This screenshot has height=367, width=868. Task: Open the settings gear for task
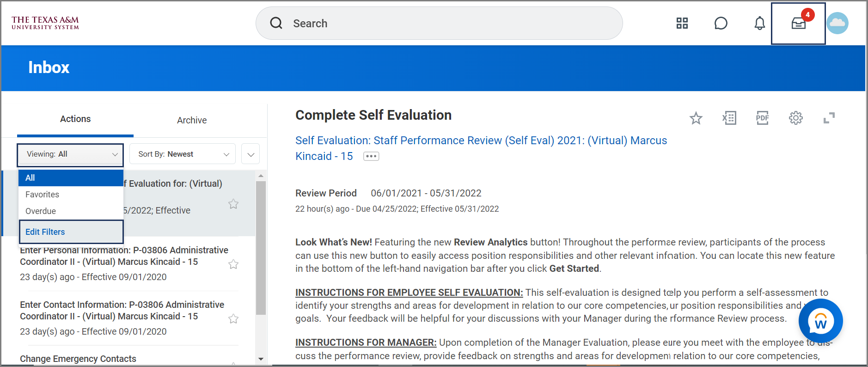point(795,118)
